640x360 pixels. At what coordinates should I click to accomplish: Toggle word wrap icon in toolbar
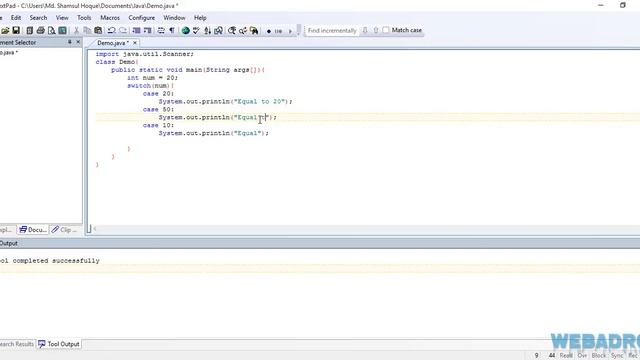[x=161, y=31]
